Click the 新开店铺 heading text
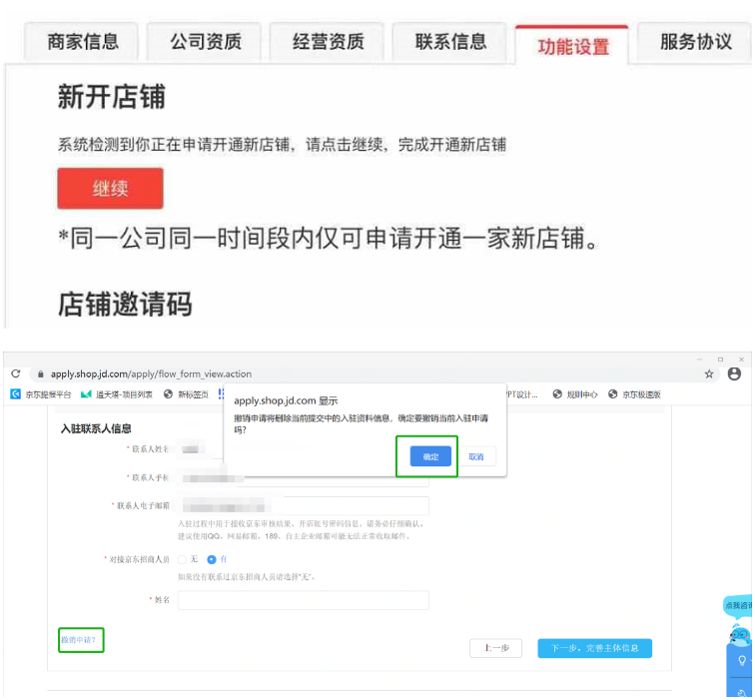The image size is (755, 700). (x=112, y=96)
